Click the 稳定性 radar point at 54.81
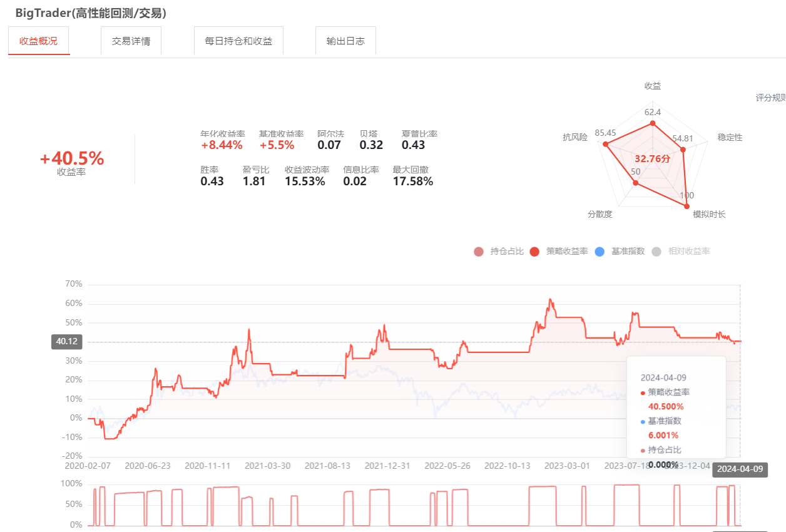Screen dimensions: 786x532 (x=683, y=150)
